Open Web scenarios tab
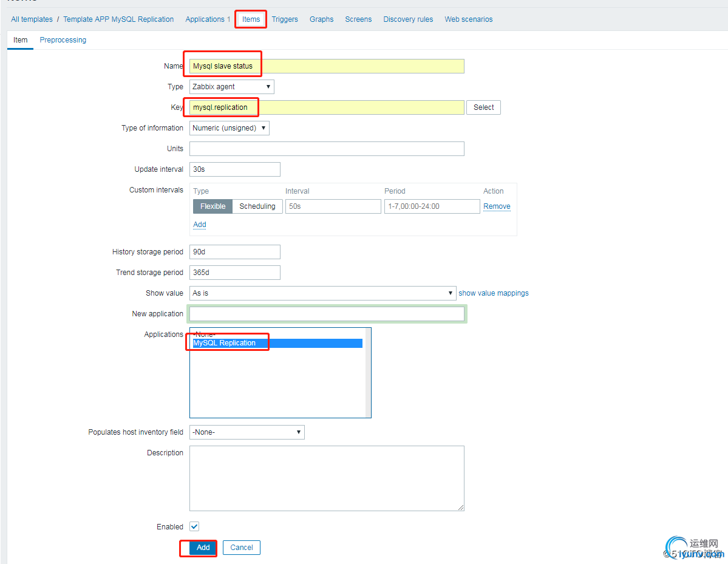Viewport: 728px width, 564px height. click(x=469, y=19)
